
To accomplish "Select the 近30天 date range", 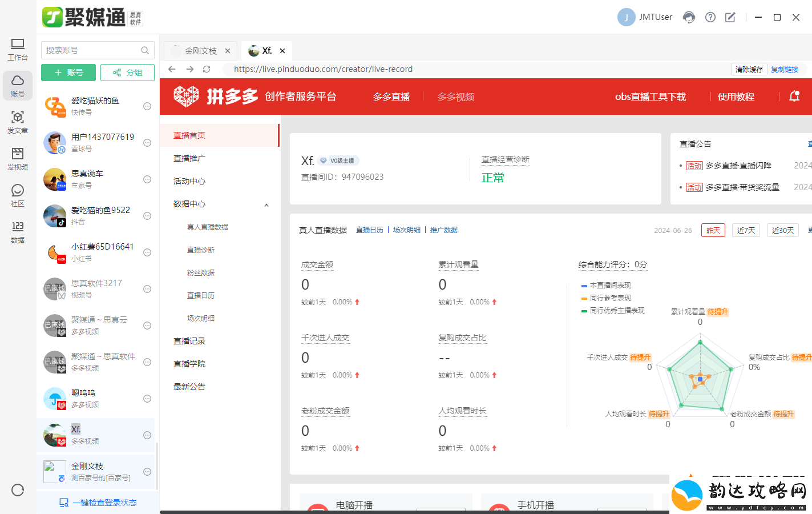I will 783,230.
